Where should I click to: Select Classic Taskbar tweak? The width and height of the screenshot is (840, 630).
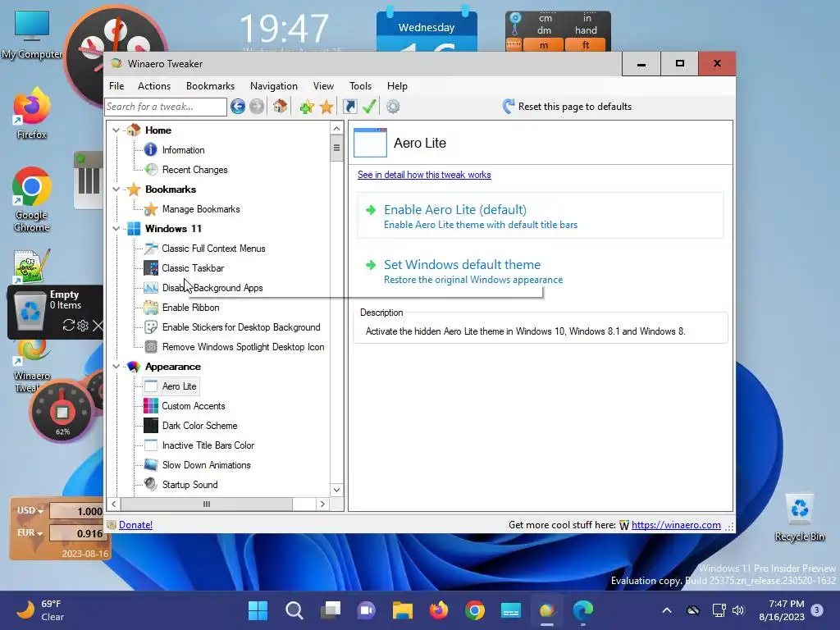click(193, 268)
